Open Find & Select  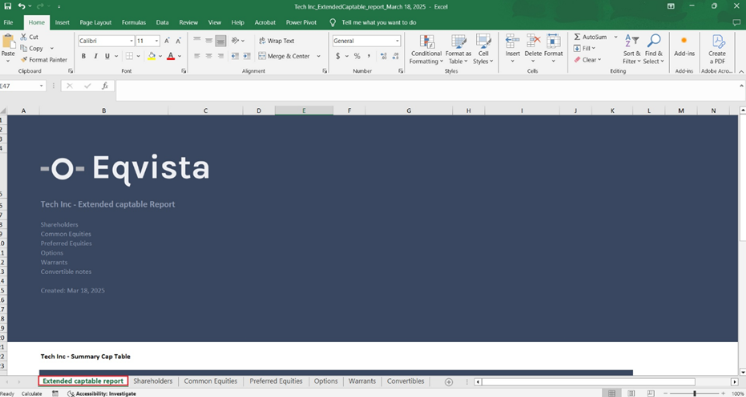pos(654,49)
